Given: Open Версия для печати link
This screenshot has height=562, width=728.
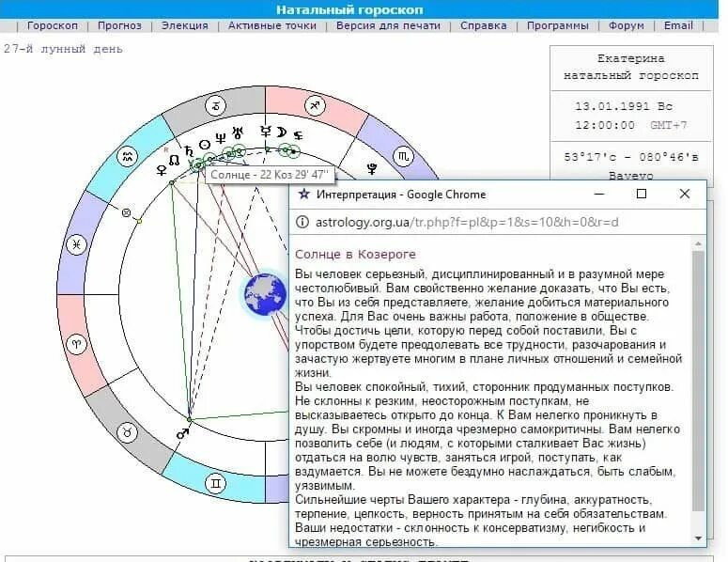Looking at the screenshot, I should pos(388,25).
